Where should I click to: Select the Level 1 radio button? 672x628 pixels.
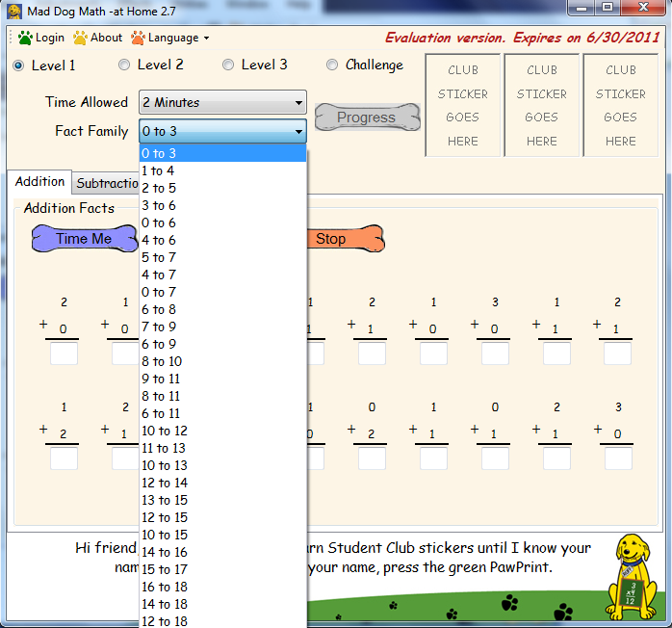(18, 65)
